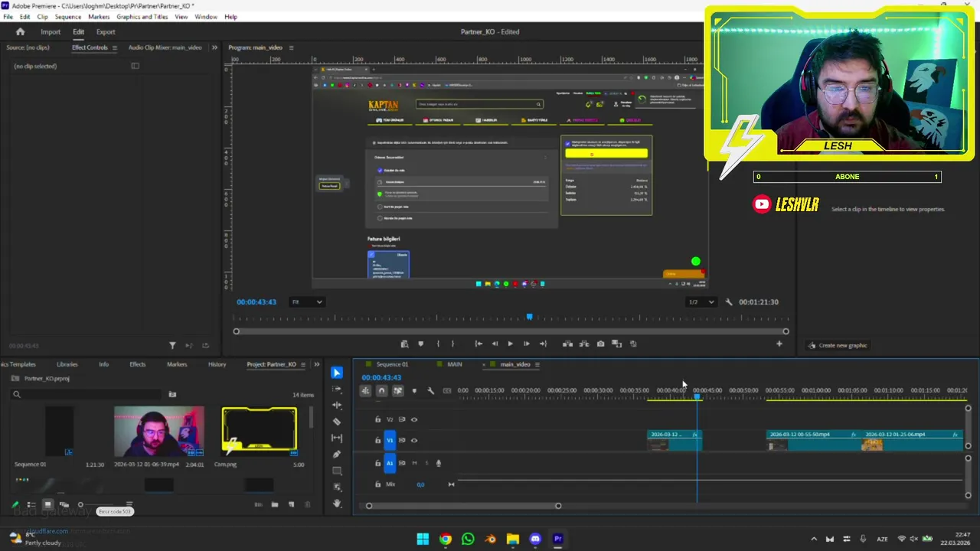Select the Ripple Edit tool

337,405
